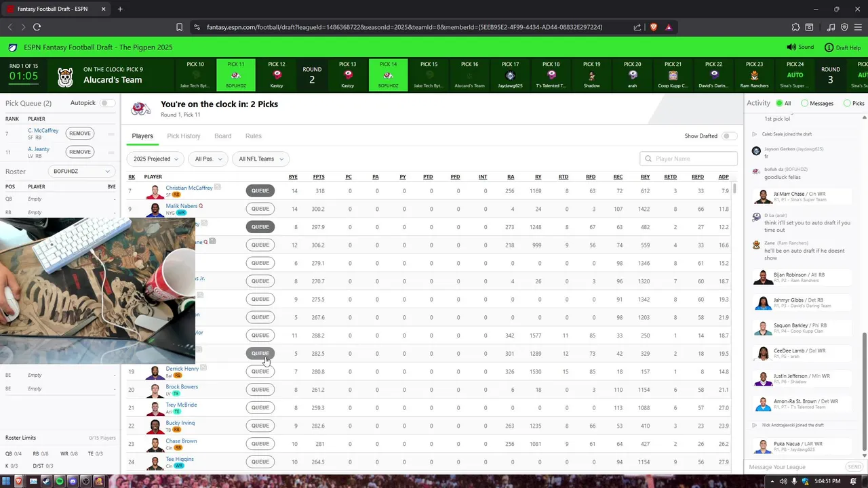Queue Brock Bowers

coord(260,390)
